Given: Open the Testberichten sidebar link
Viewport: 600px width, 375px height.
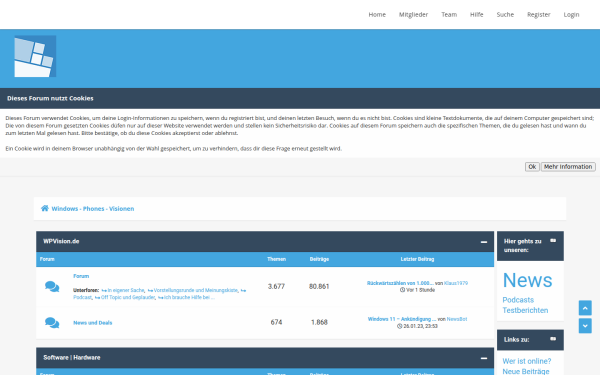Looking at the screenshot, I should [x=525, y=310].
